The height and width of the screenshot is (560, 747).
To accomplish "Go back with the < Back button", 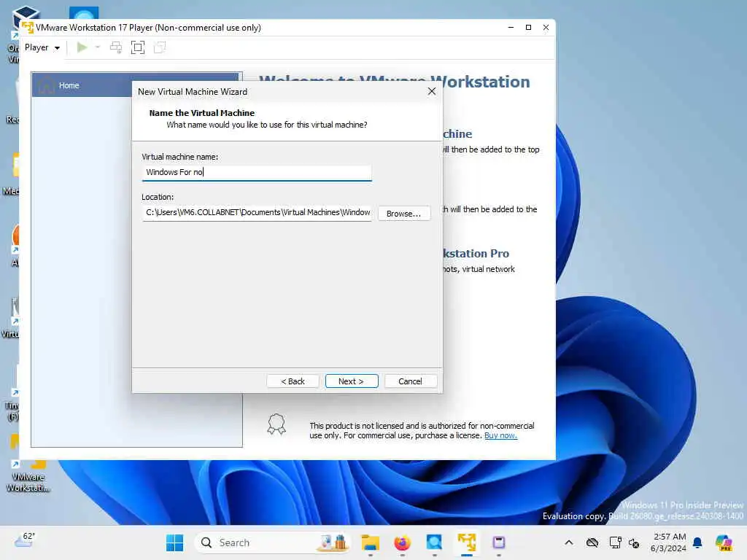I will point(293,381).
